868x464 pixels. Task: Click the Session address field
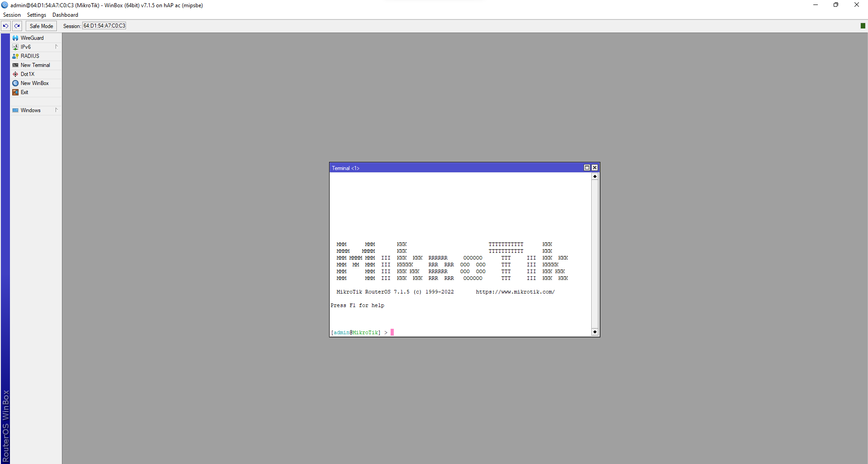[x=104, y=26]
